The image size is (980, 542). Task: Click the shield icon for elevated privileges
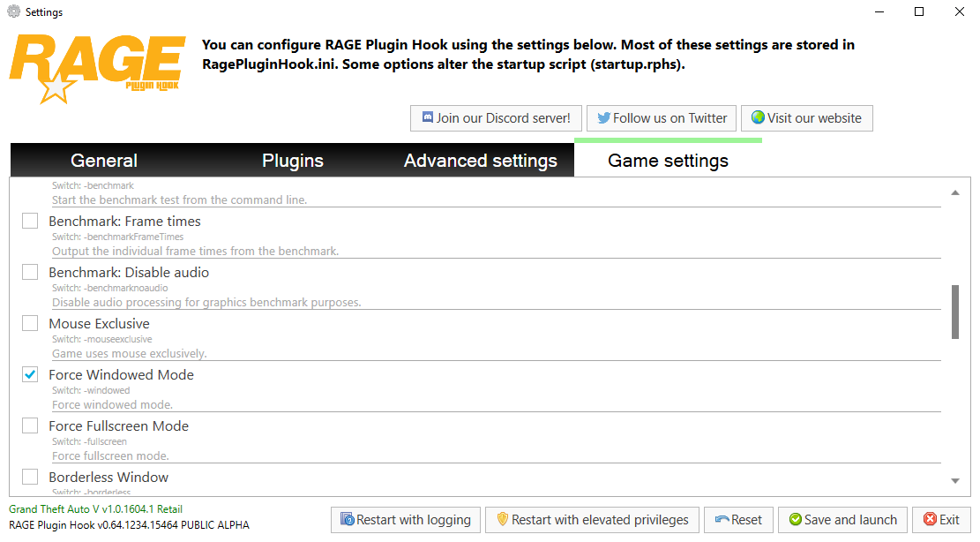[503, 520]
